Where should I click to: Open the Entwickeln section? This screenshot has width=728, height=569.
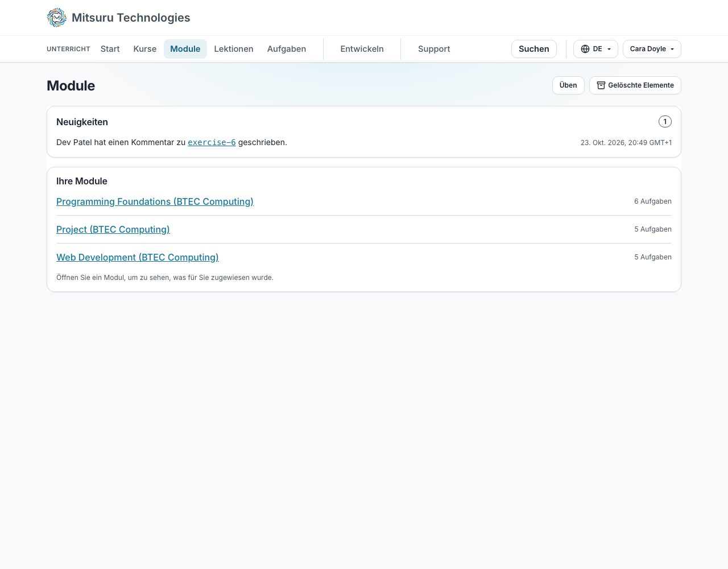pyautogui.click(x=362, y=49)
